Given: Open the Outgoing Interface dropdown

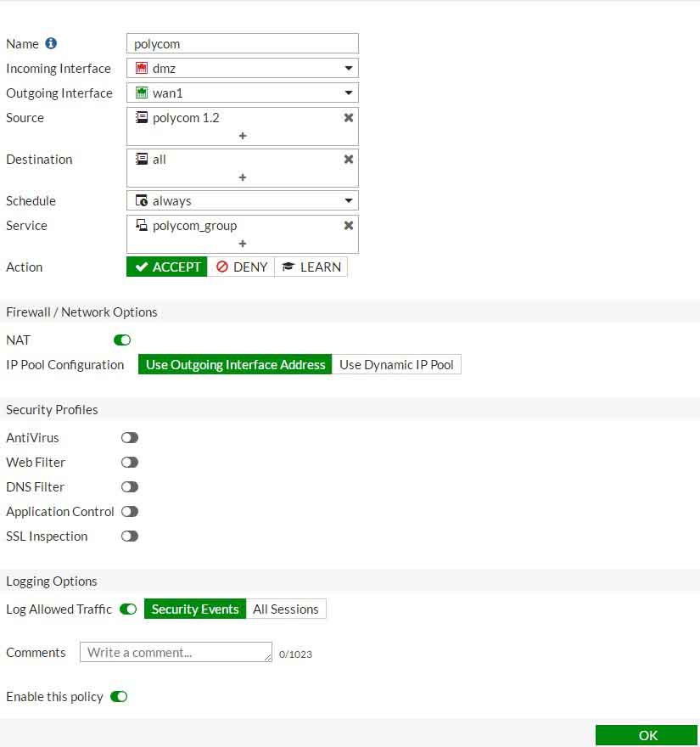Looking at the screenshot, I should pos(349,93).
